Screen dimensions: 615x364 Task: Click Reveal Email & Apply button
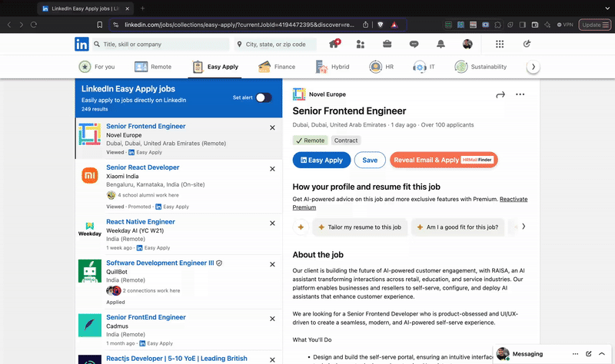[444, 160]
